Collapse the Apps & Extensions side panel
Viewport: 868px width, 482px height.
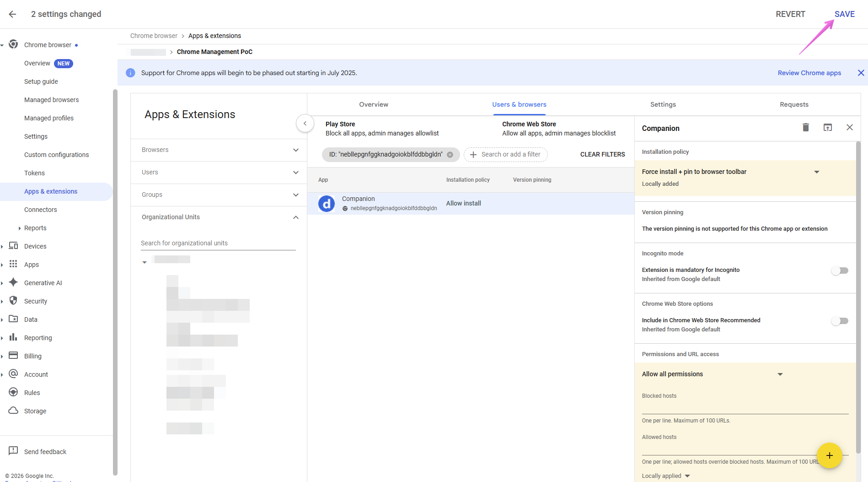pyautogui.click(x=305, y=124)
